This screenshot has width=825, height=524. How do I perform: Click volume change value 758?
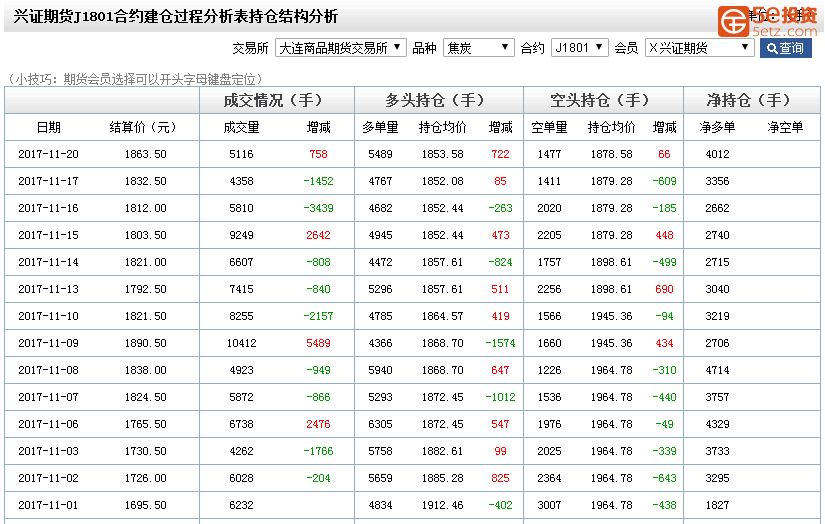pyautogui.click(x=318, y=154)
